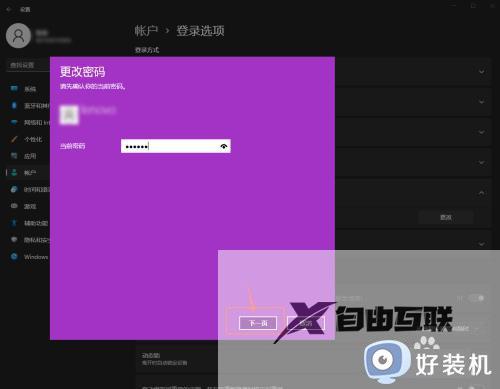Focus the 查找设置 search box
Screen dimensions: 500x389
click(x=28, y=65)
